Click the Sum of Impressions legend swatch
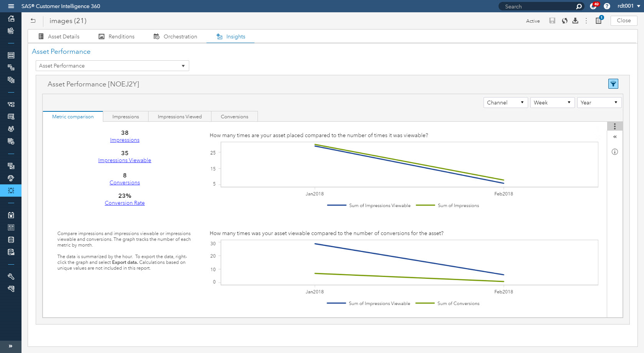 [425, 206]
